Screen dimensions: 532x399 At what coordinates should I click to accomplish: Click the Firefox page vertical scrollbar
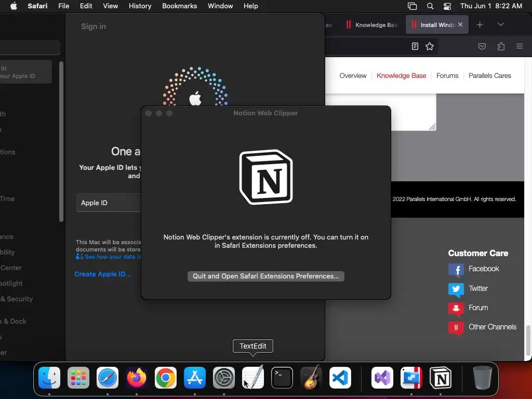528,341
